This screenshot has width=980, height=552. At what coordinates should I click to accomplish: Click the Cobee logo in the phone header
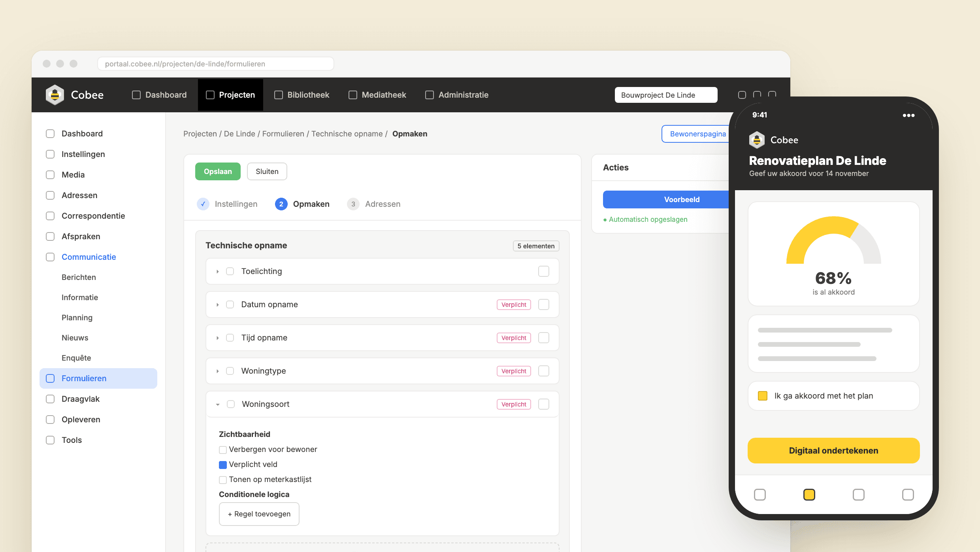click(757, 140)
